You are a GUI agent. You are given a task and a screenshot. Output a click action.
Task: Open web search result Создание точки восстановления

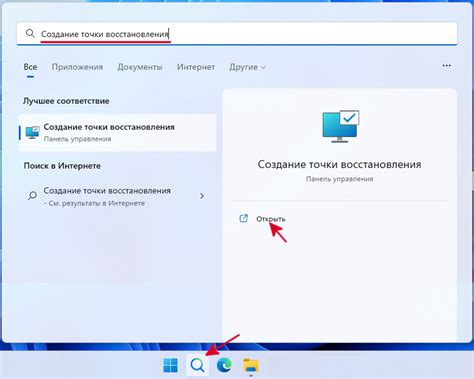(x=117, y=196)
